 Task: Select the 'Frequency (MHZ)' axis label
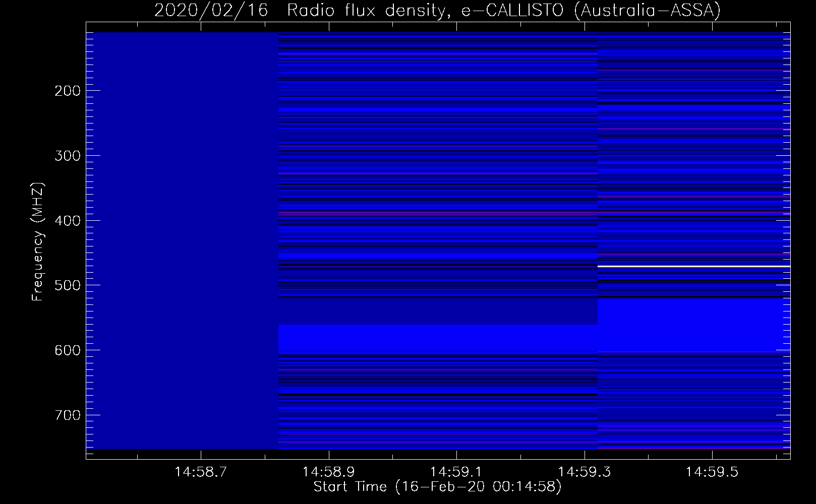pyautogui.click(x=38, y=241)
